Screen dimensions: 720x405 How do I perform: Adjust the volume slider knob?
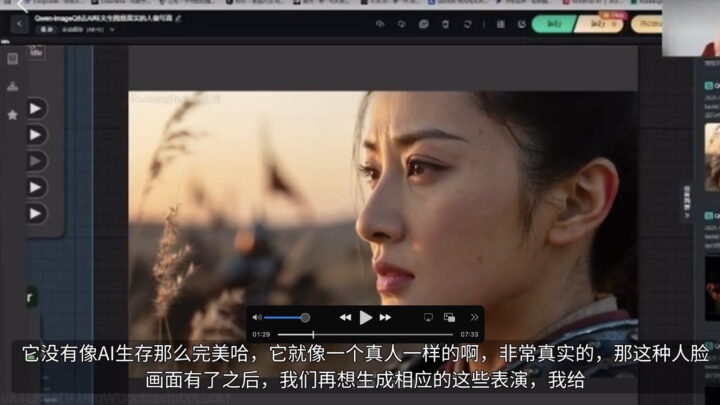pos(305,317)
